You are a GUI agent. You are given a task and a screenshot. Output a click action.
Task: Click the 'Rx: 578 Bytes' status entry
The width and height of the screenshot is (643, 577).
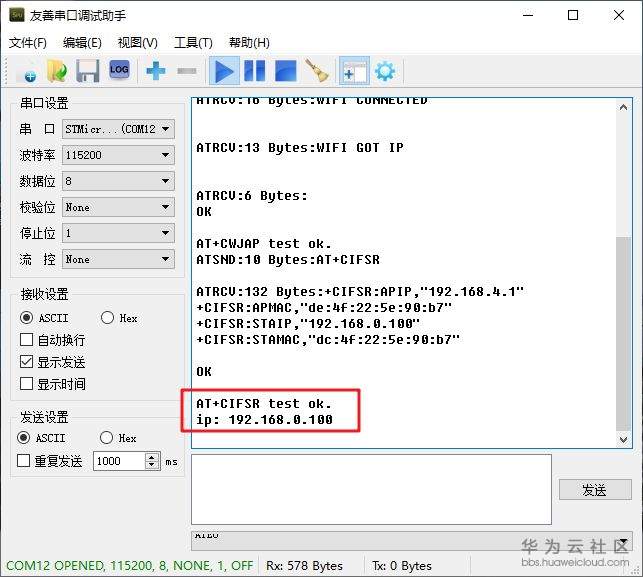point(304,566)
